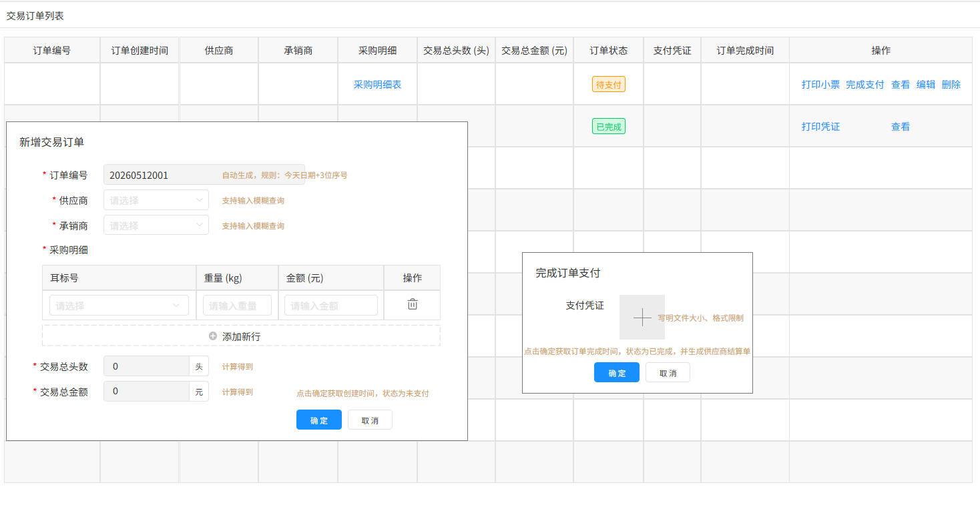Click the 编辑 link
This screenshot has width=980, height=523.
coord(926,85)
